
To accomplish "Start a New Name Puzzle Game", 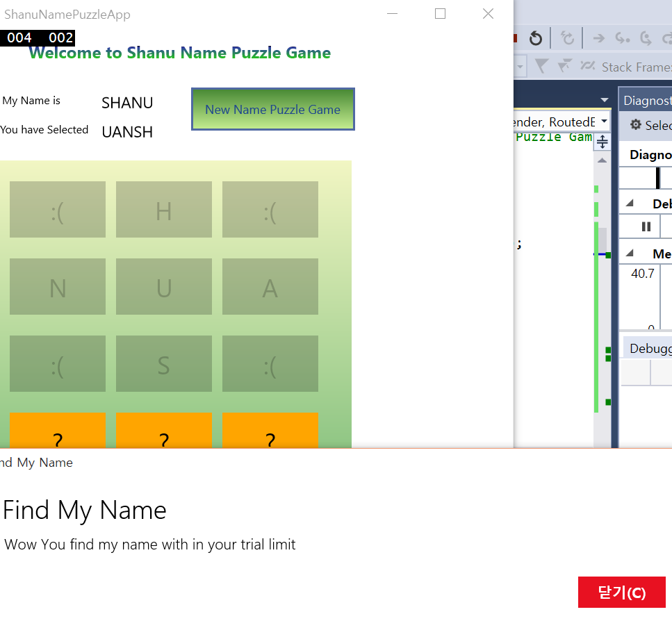I will pos(273,109).
